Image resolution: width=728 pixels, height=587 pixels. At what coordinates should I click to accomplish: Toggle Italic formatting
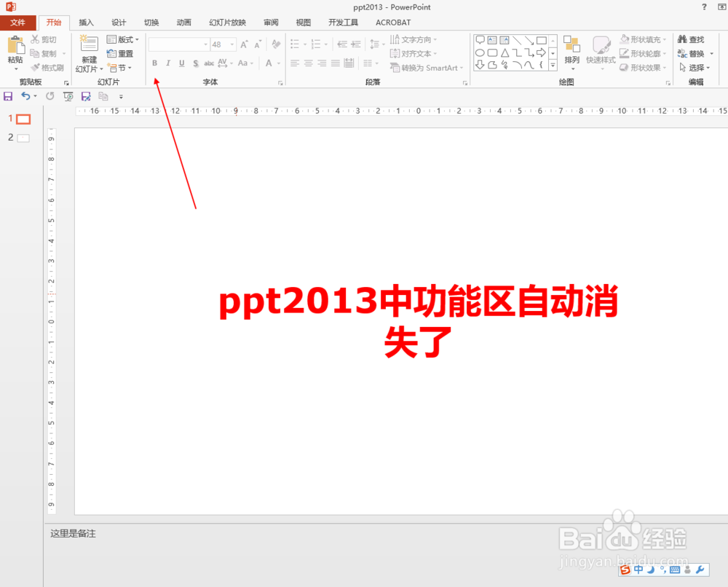168,63
